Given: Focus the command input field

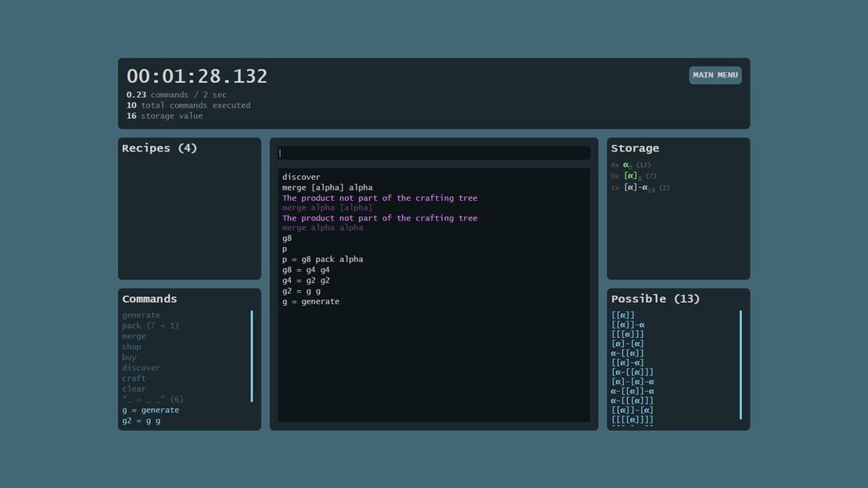Looking at the screenshot, I should click(434, 152).
